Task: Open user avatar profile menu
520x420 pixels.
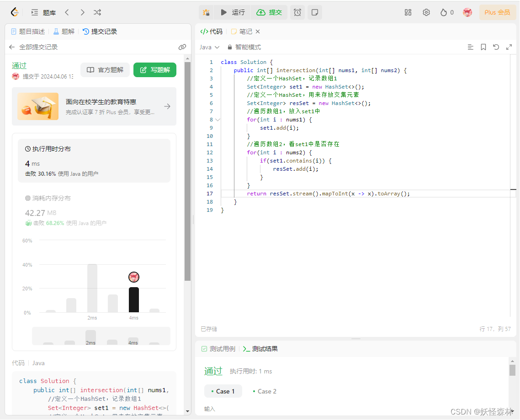Action: coord(467,13)
